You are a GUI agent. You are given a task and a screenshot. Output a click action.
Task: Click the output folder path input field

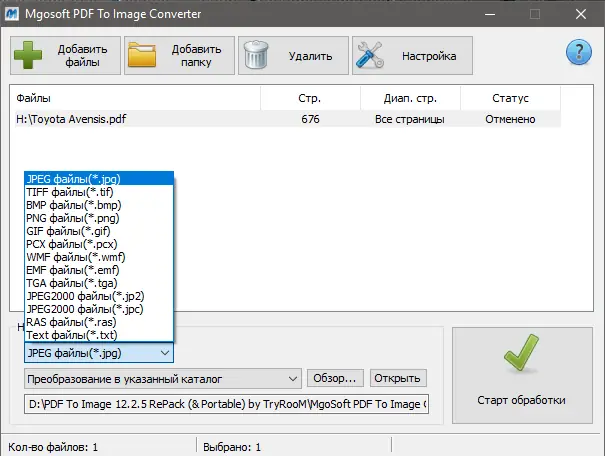click(x=226, y=404)
